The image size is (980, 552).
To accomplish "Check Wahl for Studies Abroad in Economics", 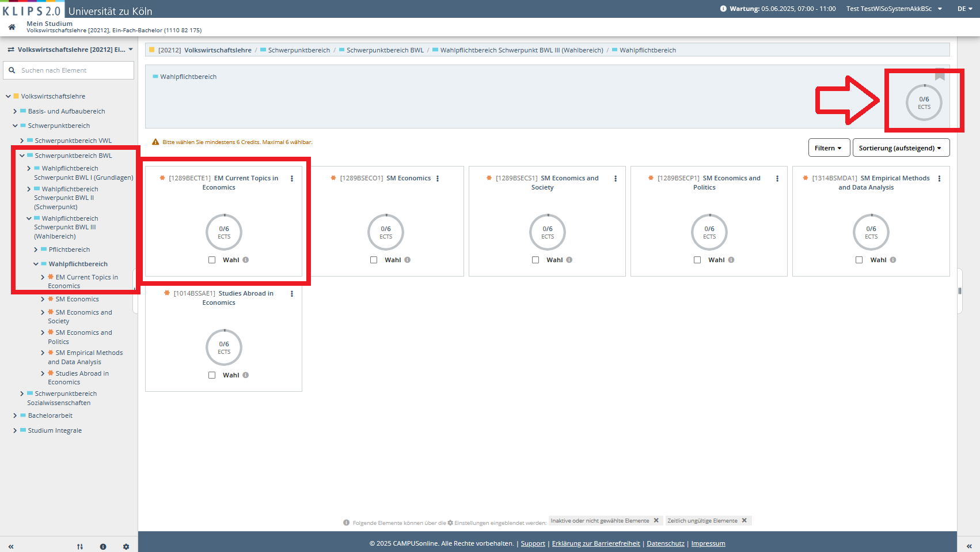I will tap(212, 375).
